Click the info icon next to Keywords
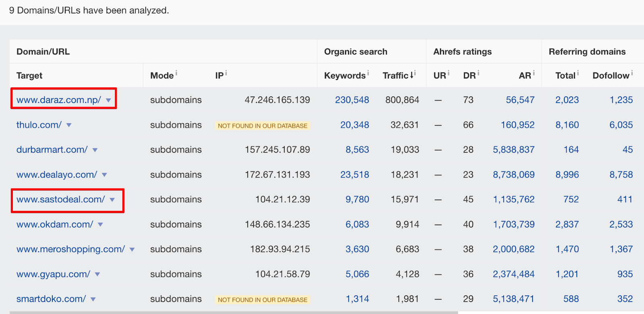 point(368,73)
